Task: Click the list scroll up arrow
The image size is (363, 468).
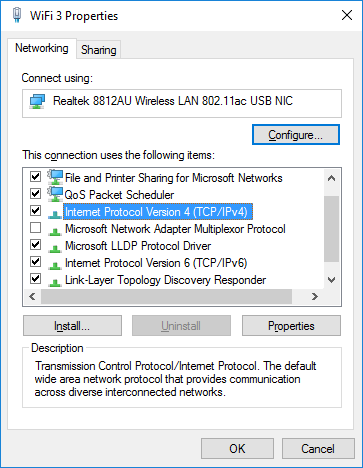Action: click(x=331, y=178)
